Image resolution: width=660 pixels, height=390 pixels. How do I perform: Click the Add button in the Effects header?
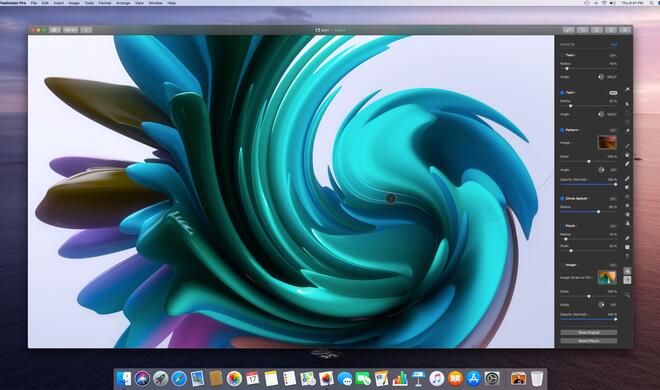coord(614,45)
